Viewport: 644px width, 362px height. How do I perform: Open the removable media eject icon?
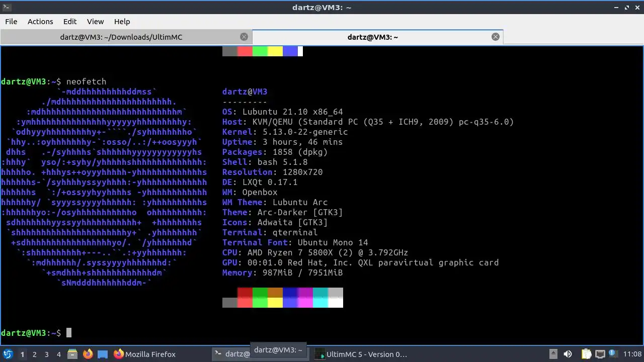pyautogui.click(x=553, y=354)
